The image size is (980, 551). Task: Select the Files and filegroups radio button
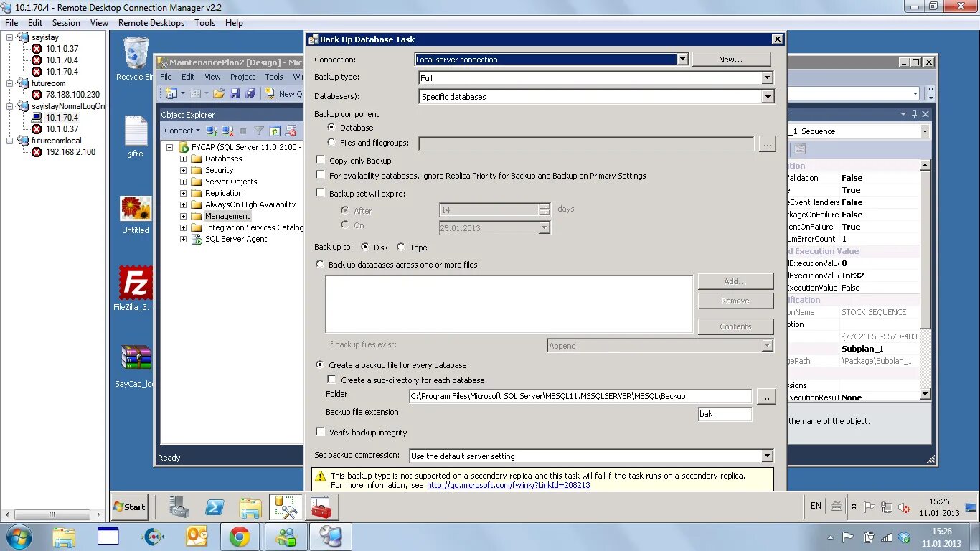[331, 143]
